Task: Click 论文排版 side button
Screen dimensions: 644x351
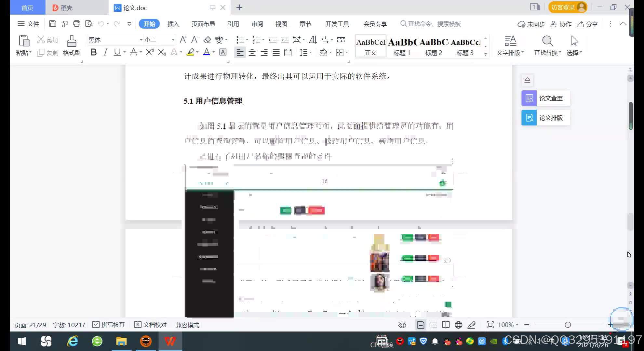Action: tap(546, 118)
